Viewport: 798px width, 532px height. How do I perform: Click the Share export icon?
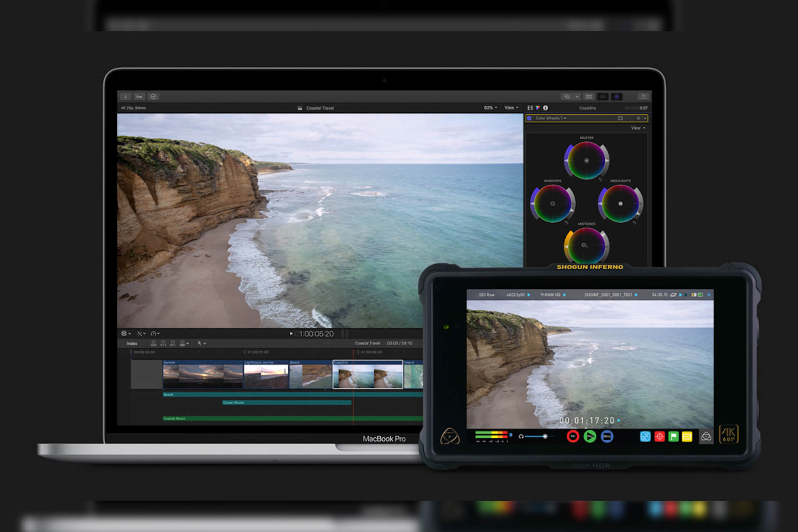pyautogui.click(x=643, y=96)
